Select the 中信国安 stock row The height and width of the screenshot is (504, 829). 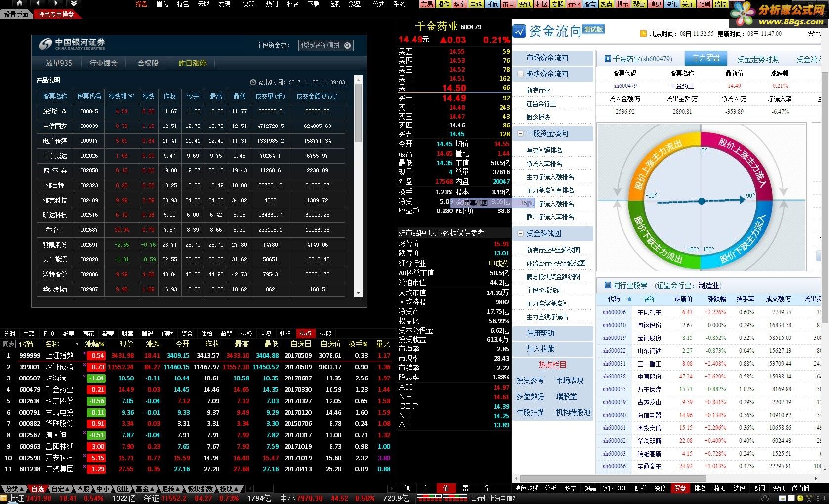point(191,126)
